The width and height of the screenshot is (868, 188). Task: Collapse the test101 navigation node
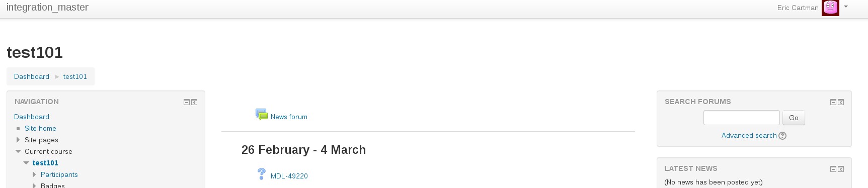[26, 163]
